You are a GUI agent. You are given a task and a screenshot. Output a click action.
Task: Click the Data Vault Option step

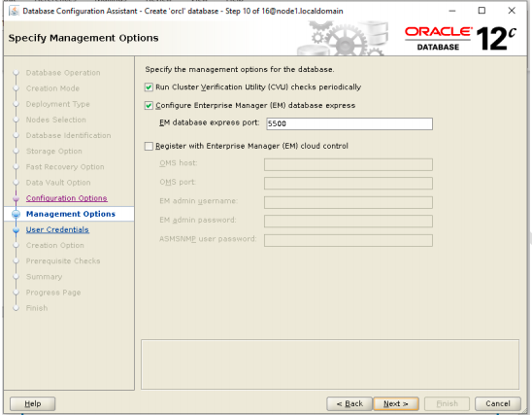58,183
